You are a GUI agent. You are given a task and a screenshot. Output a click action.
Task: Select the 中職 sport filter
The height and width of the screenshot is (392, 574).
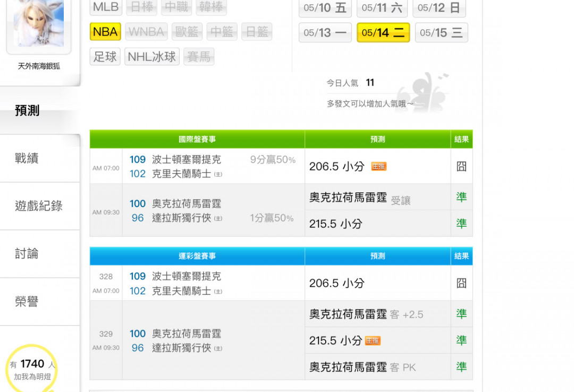tap(176, 7)
